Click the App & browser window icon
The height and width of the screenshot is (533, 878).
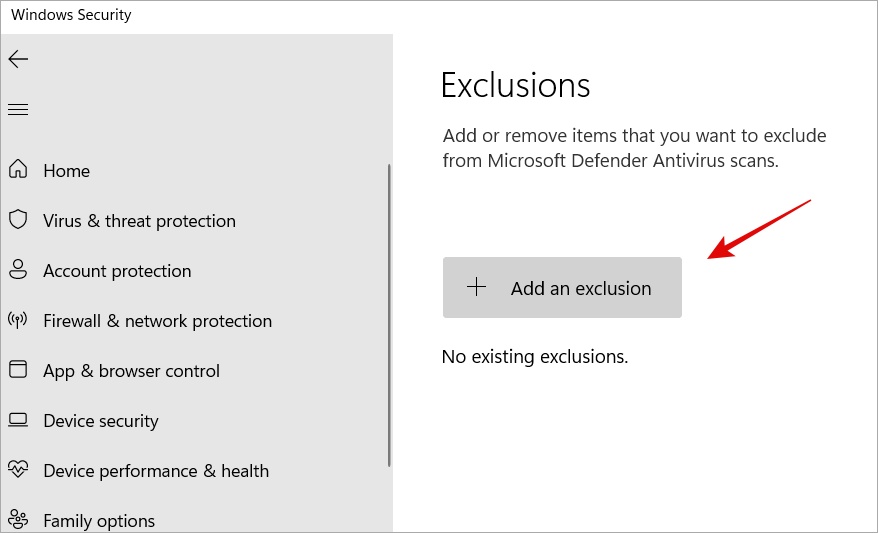pos(18,370)
